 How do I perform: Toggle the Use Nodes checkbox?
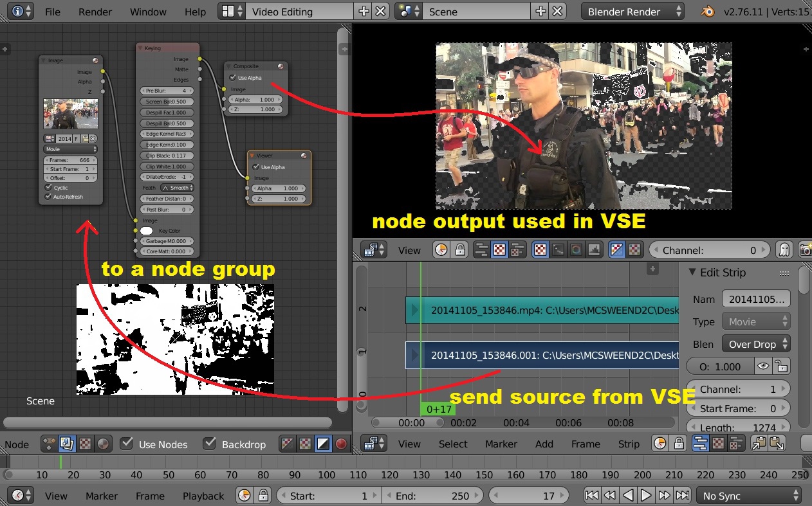pyautogui.click(x=127, y=444)
